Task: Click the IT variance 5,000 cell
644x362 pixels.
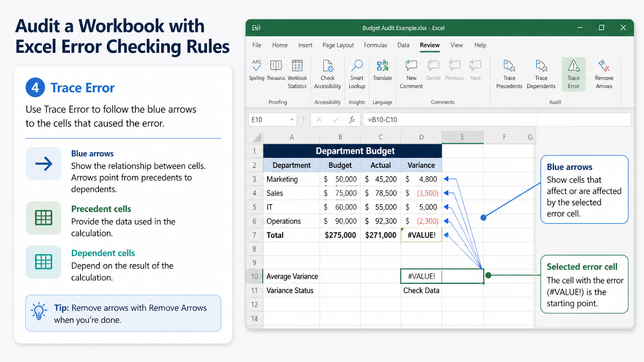Action: [x=421, y=207]
